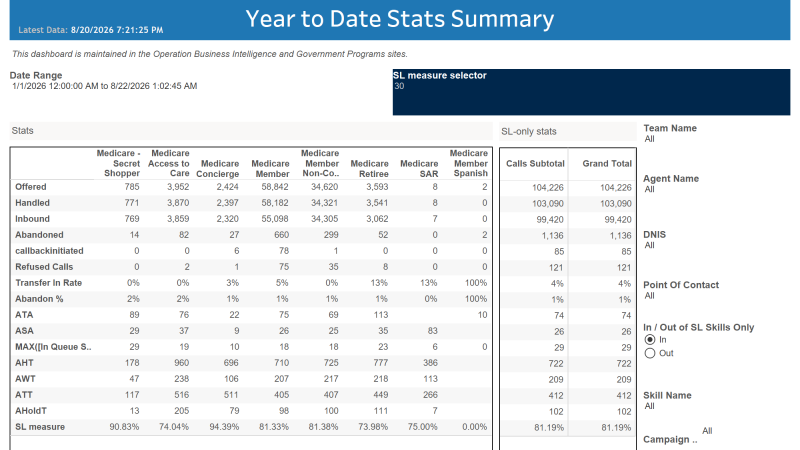The width and height of the screenshot is (800, 450).
Task: Click ATT value 516
Action: pos(182,395)
